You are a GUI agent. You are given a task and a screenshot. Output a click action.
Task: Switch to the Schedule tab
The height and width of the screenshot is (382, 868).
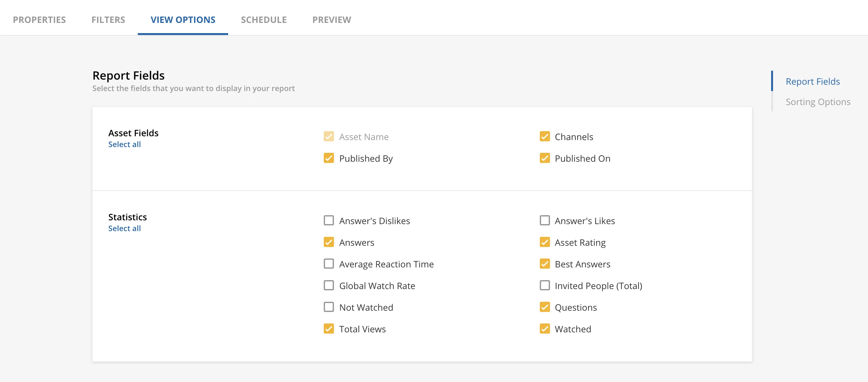click(x=264, y=19)
